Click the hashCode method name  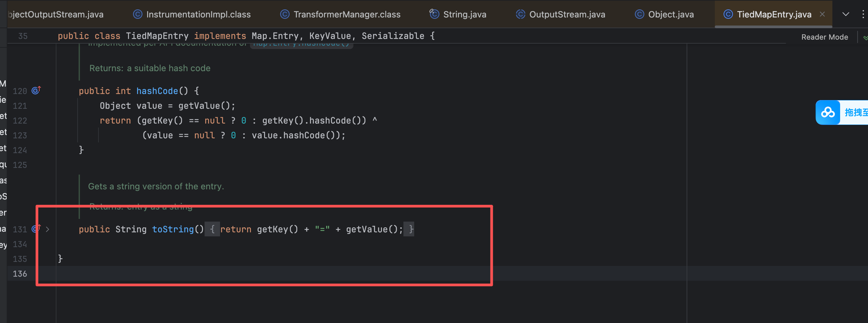(x=157, y=91)
